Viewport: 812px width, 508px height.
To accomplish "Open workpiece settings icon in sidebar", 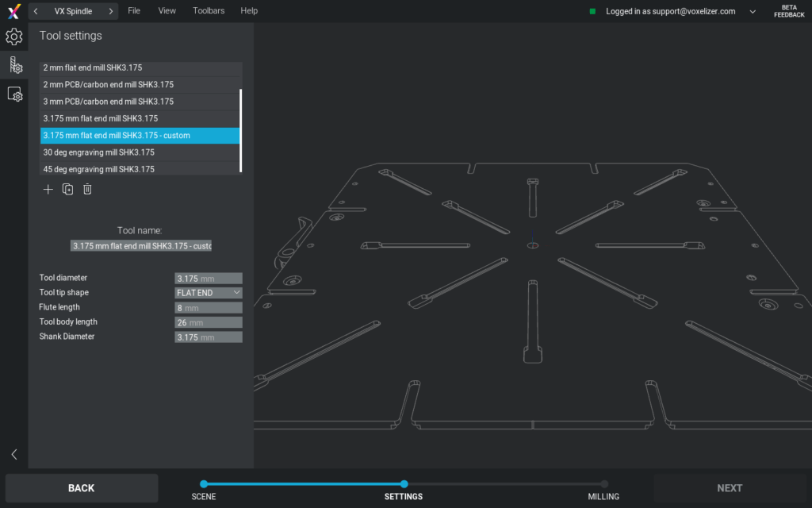I will 13,94.
